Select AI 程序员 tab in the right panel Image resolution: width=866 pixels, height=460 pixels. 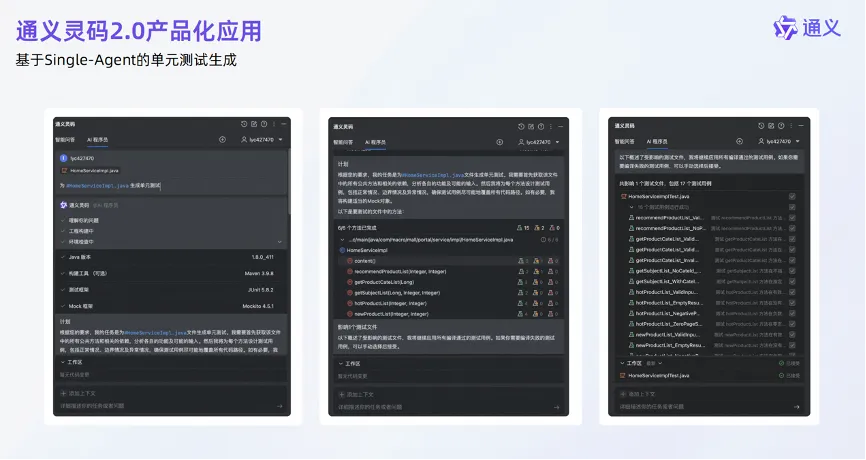pos(657,141)
